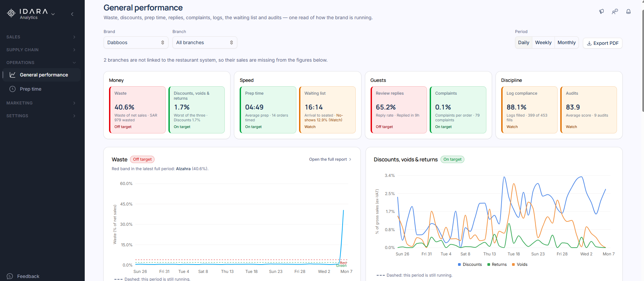Toggle the Returns series in chart legend
Screen dimensions: 644x281
click(497, 264)
